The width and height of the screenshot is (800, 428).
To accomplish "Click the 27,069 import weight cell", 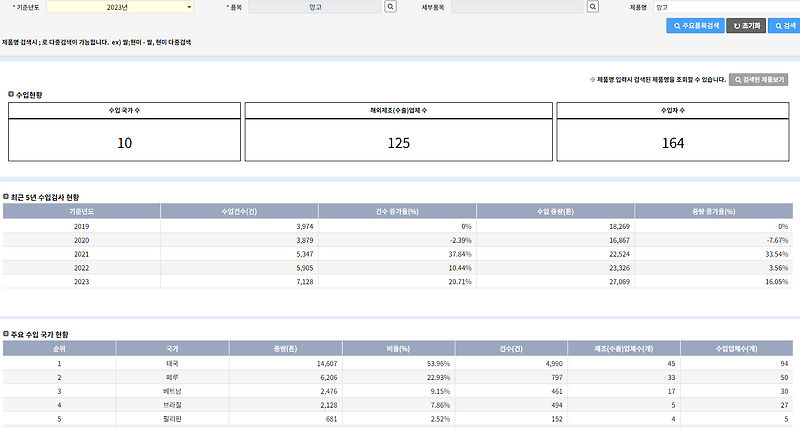I will coord(556,282).
